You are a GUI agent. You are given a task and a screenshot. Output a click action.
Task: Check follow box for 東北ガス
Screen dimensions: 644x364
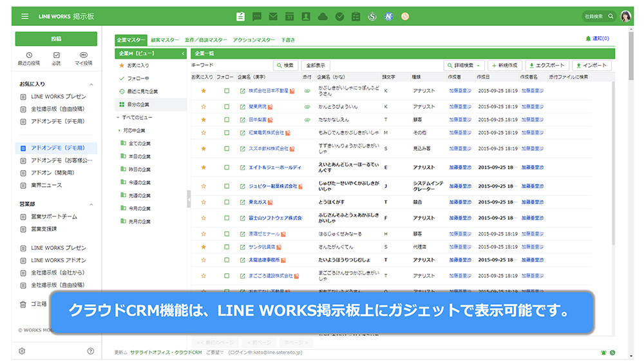click(227, 202)
